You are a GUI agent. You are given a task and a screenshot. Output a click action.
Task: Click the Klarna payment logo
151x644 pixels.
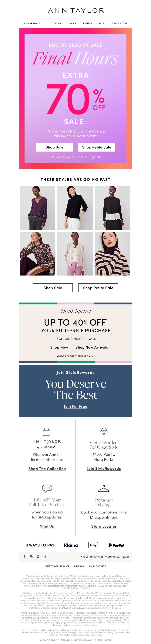click(x=71, y=545)
